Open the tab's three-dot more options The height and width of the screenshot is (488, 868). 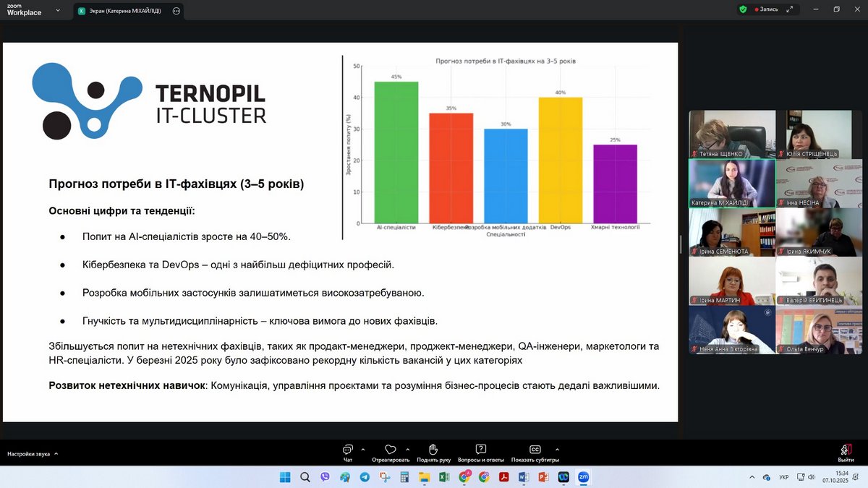(176, 11)
